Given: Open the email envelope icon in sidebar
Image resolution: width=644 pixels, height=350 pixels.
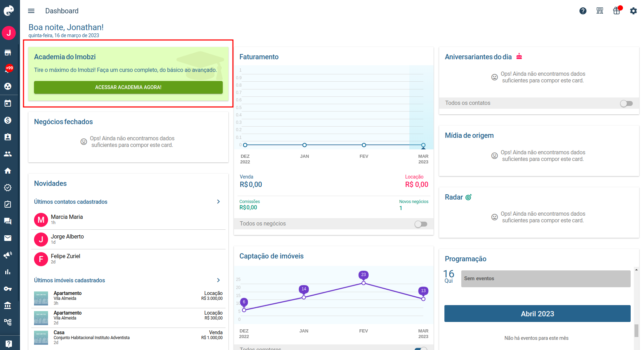Looking at the screenshot, I should pos(8,238).
